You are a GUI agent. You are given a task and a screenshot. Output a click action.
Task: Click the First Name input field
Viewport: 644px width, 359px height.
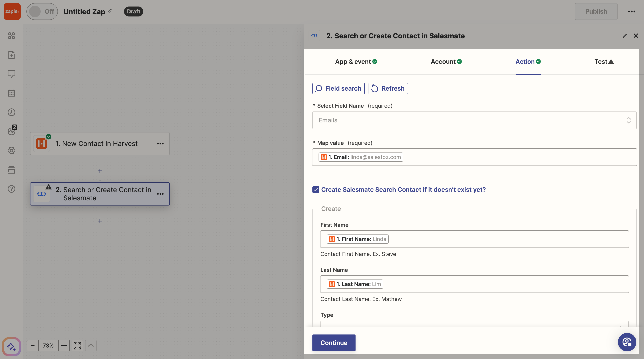474,239
